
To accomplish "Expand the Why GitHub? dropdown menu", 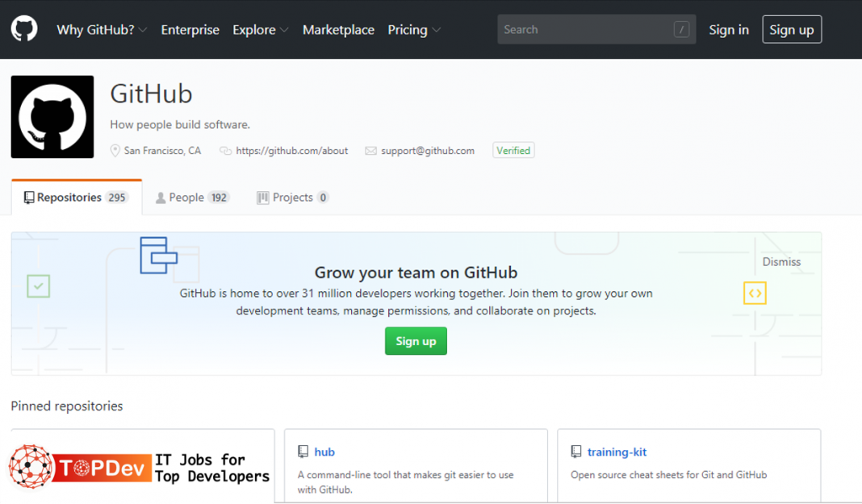I will point(102,30).
